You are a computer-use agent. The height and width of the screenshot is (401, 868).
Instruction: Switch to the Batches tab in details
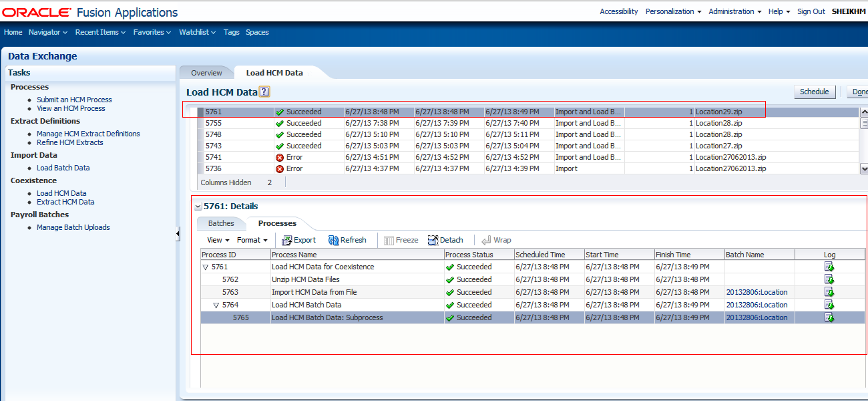coord(221,223)
